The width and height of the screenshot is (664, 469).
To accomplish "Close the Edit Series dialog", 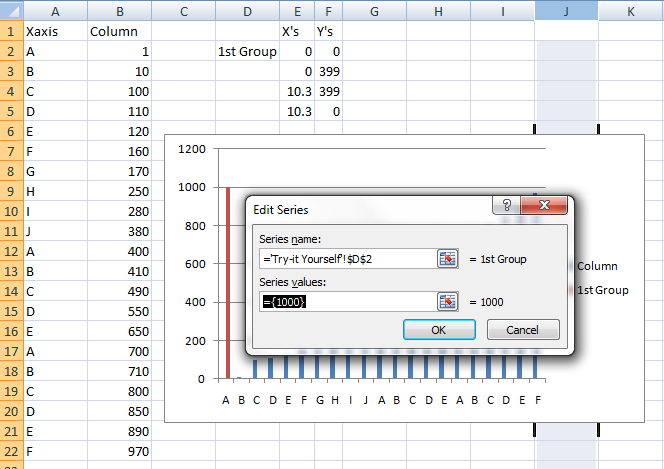I will 544,205.
